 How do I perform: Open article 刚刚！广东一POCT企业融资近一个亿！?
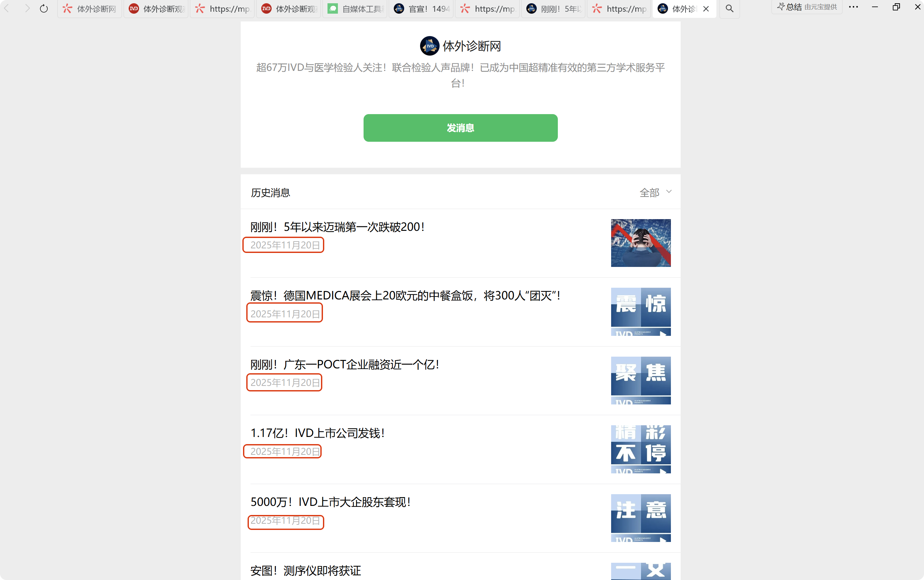click(344, 364)
